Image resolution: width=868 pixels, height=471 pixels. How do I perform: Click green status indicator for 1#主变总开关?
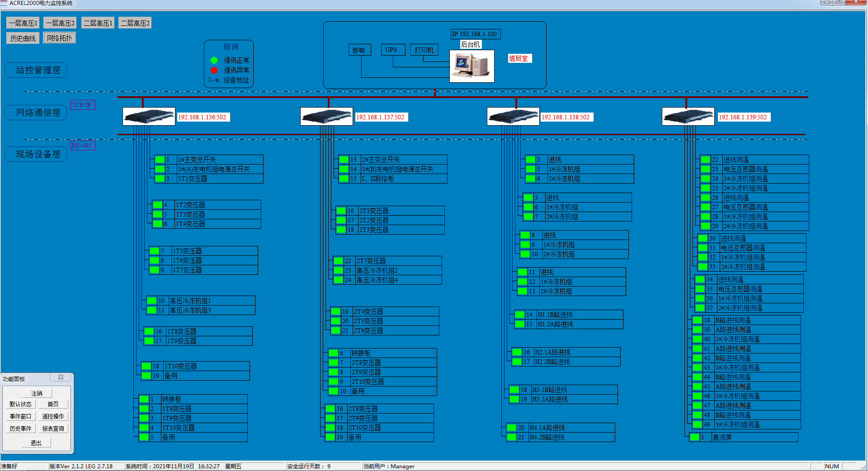coord(160,160)
